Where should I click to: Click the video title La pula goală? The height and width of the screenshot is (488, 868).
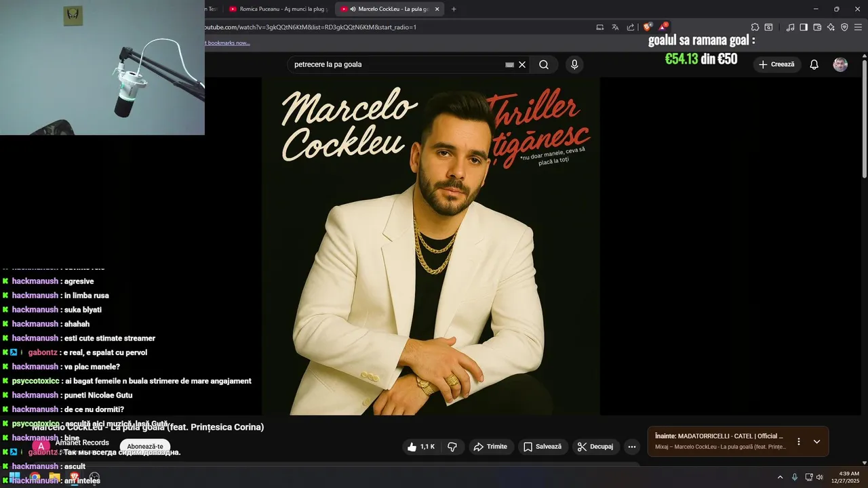pyautogui.click(x=148, y=427)
